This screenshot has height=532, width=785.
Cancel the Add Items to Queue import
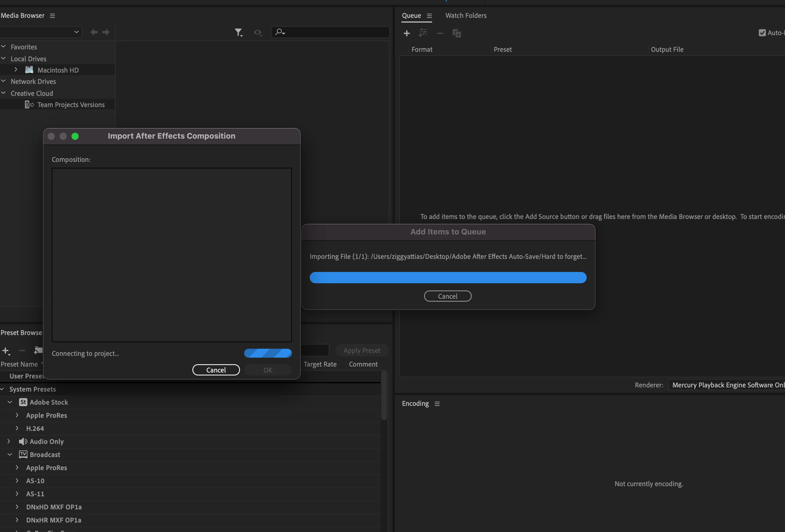(448, 296)
